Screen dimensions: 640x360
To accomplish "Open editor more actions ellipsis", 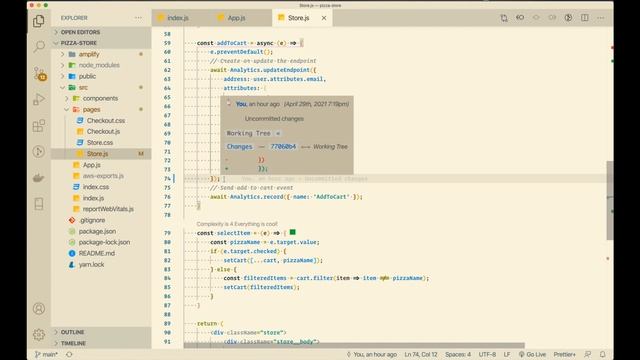I will (x=600, y=18).
